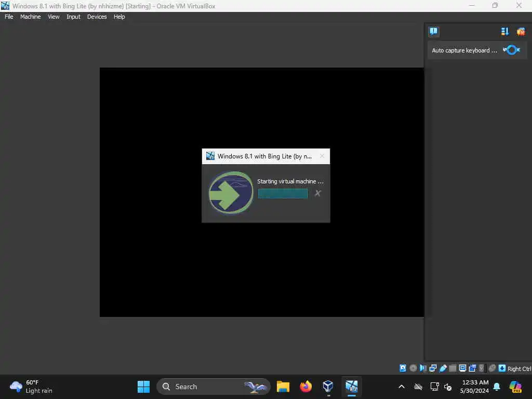Open VirtualBox Manager cube icon in taskbar
Image resolution: width=532 pixels, height=399 pixels.
328,387
